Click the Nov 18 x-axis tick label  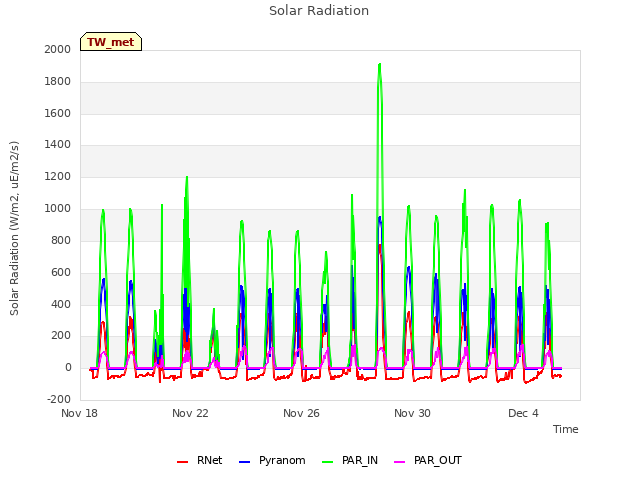(79, 413)
